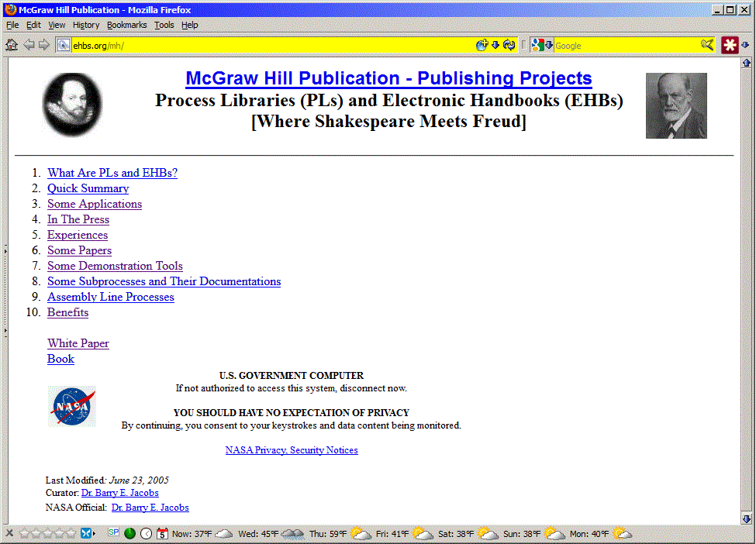Open NASA Privacy, Security Notices link
Viewport: 756px width, 544px height.
(x=292, y=450)
